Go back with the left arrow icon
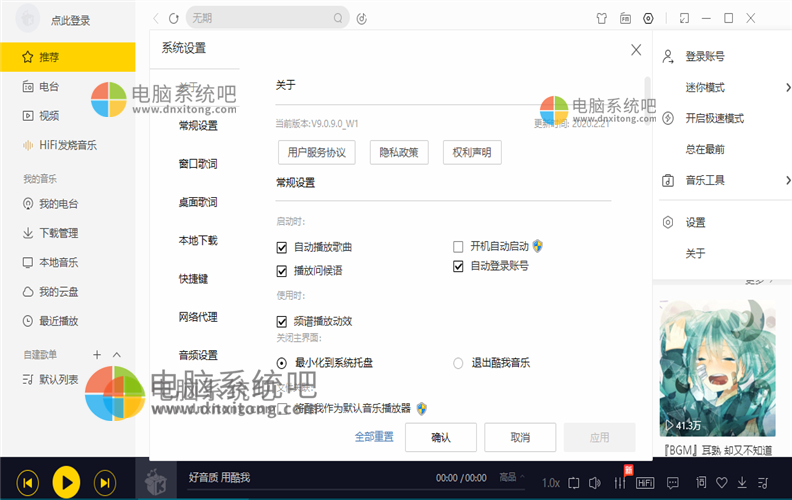The width and height of the screenshot is (792, 500). (x=156, y=19)
